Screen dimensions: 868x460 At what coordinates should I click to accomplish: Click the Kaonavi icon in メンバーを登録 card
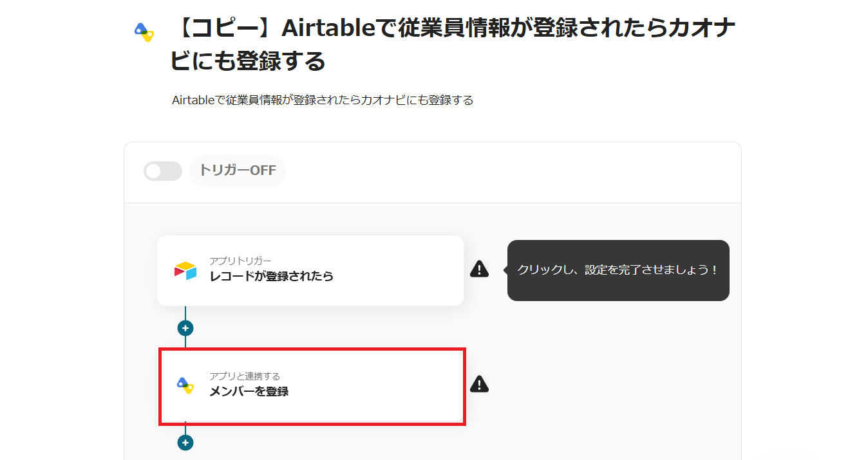pyautogui.click(x=185, y=385)
